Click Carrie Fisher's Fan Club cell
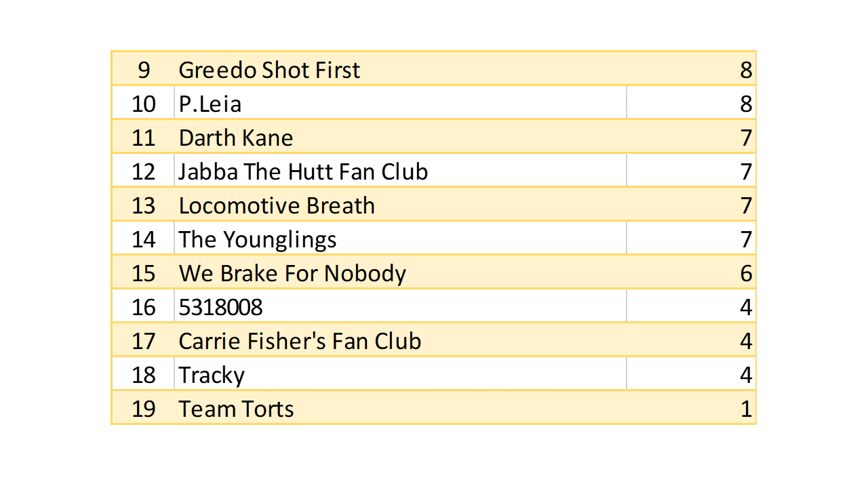 pos(300,341)
